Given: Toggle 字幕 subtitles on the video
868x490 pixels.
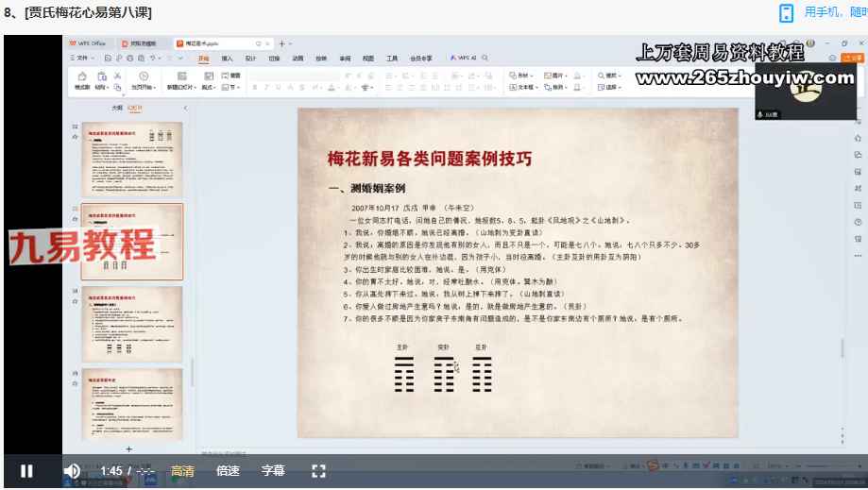Looking at the screenshot, I should click(273, 470).
